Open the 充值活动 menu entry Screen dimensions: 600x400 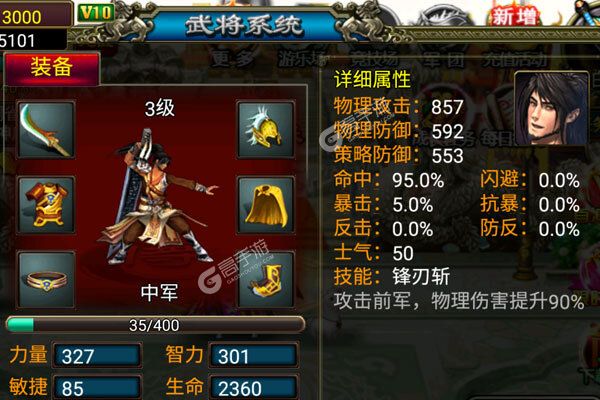(514, 59)
